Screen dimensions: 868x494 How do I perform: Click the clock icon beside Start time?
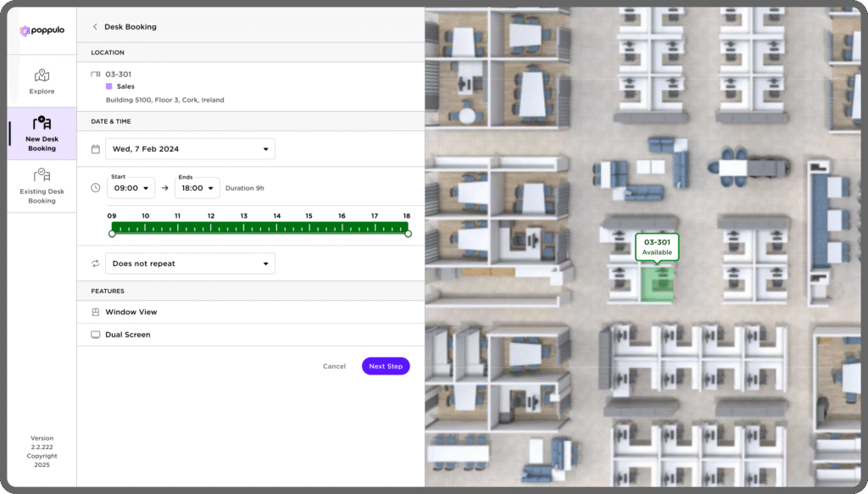(x=96, y=187)
